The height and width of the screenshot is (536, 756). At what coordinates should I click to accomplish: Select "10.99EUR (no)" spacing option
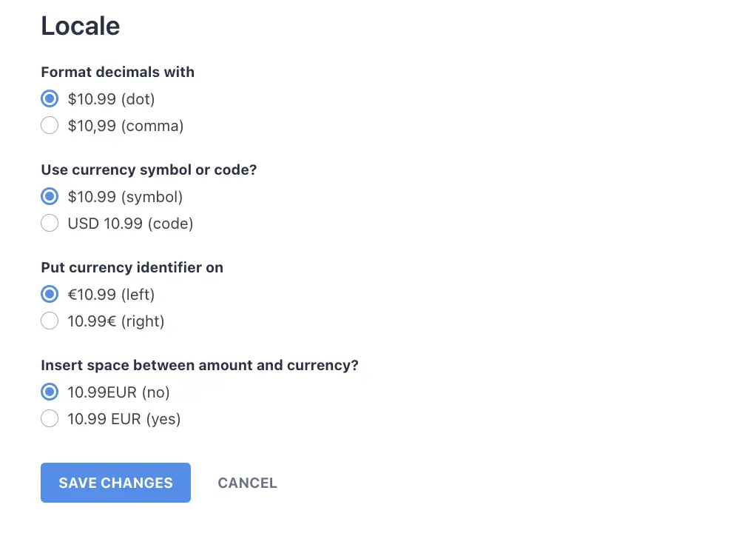(x=49, y=392)
